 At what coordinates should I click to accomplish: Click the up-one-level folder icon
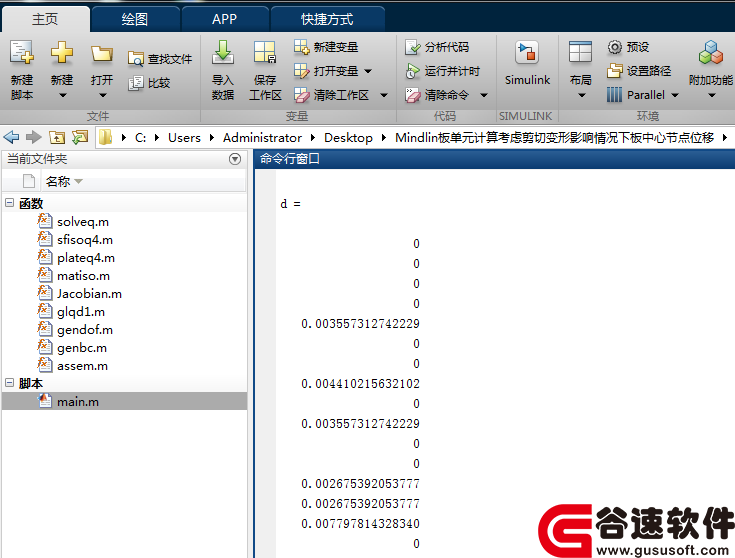[x=57, y=137]
